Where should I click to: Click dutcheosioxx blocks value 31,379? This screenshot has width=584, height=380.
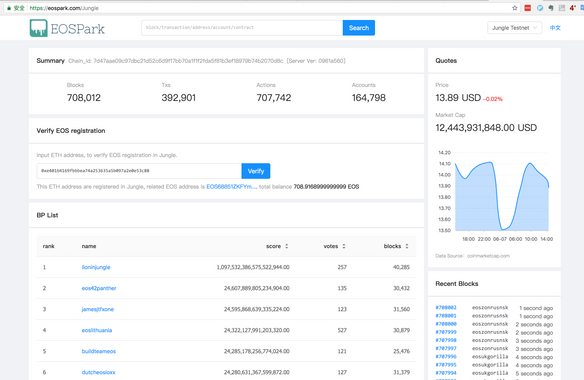402,372
